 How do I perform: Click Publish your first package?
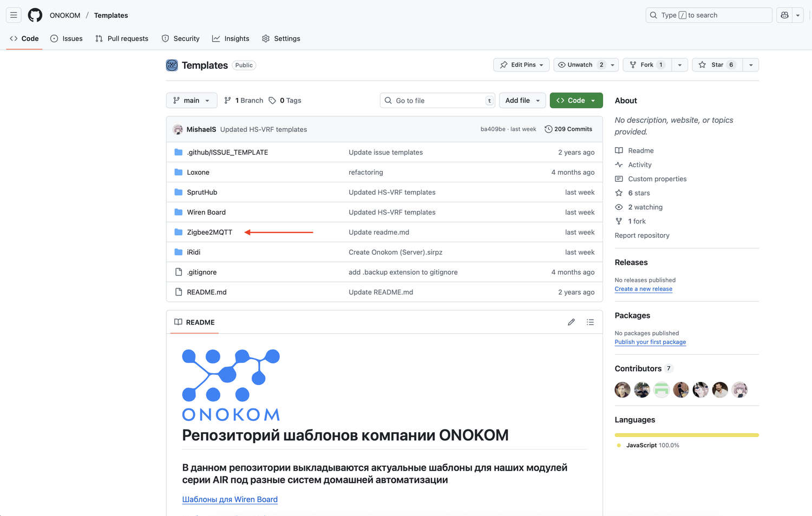pyautogui.click(x=650, y=342)
